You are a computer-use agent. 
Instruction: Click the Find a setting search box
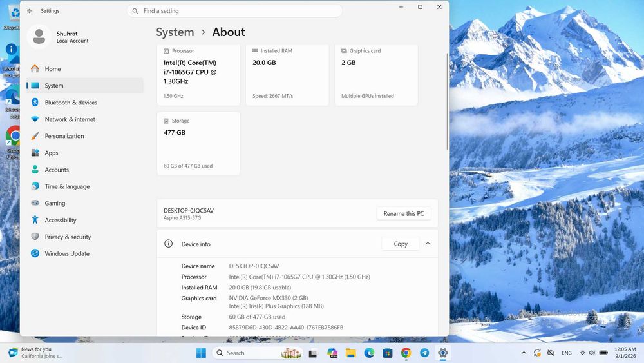pos(234,11)
